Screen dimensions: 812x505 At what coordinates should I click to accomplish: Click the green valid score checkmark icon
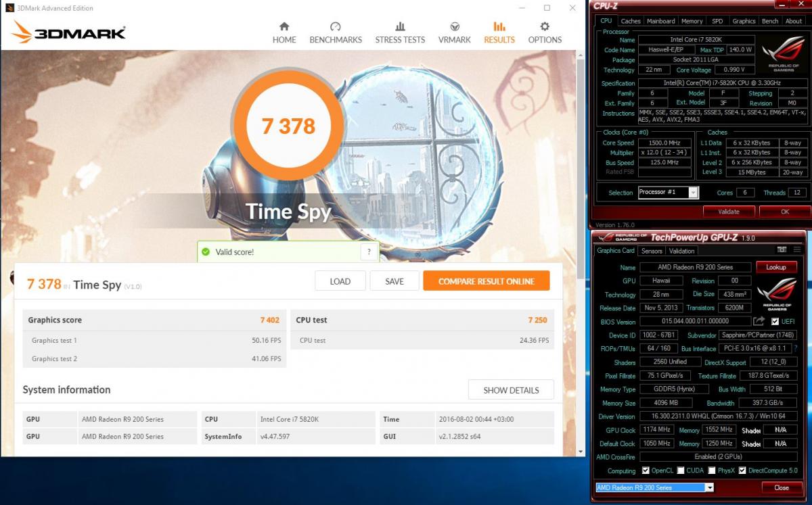(206, 252)
